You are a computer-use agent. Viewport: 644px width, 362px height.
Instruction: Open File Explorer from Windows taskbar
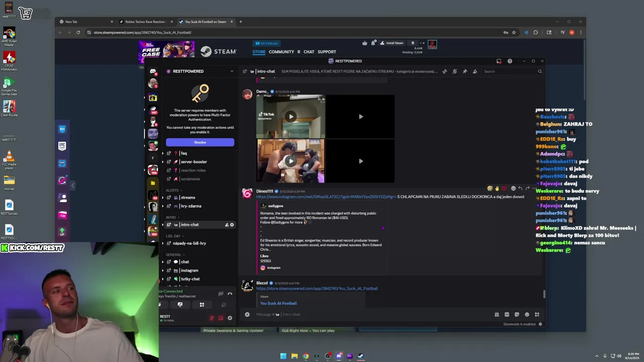click(294, 356)
